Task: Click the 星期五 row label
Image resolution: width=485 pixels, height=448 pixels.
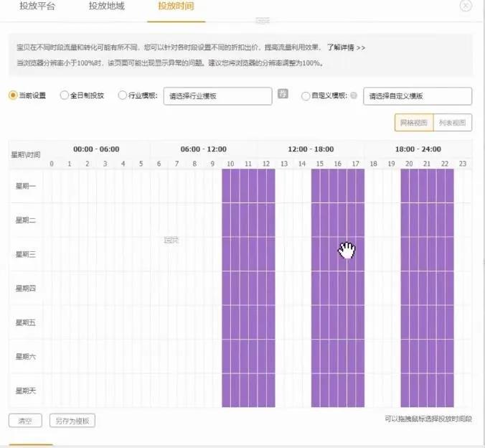Action: [x=26, y=322]
